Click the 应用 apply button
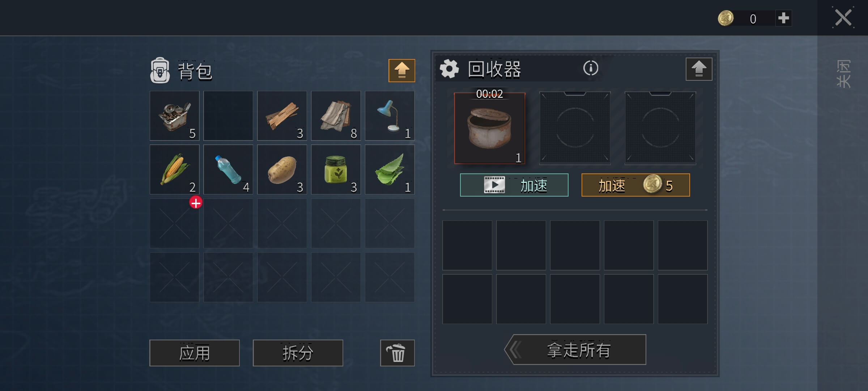The width and height of the screenshot is (868, 391). coord(195,353)
